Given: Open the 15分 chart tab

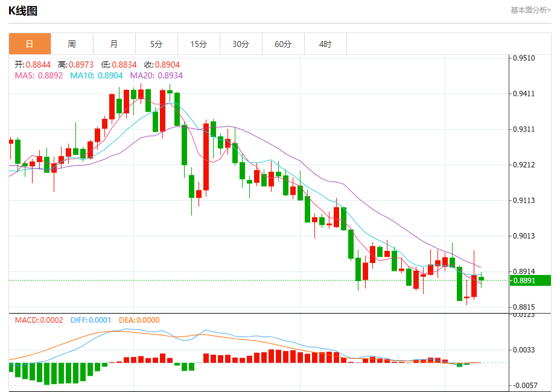Looking at the screenshot, I should [199, 44].
